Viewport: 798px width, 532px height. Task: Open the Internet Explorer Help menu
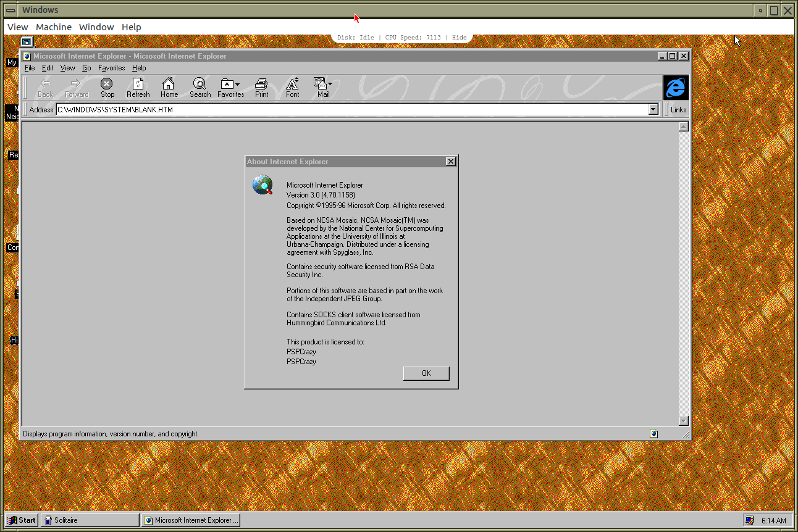[x=139, y=68]
